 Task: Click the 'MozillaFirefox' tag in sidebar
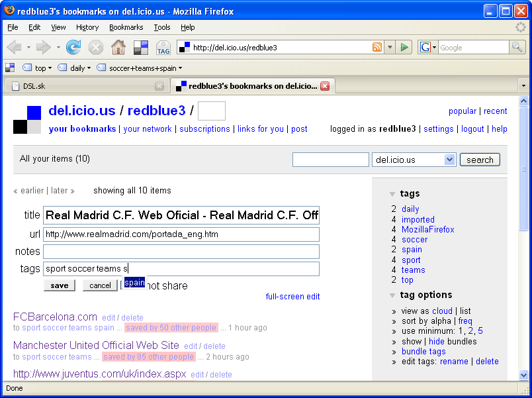coord(428,230)
